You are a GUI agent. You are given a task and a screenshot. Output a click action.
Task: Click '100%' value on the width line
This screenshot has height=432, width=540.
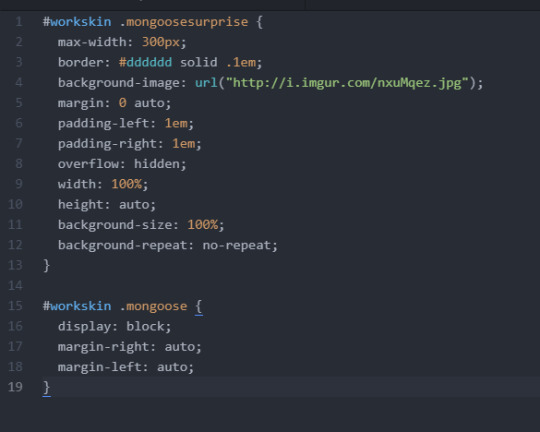click(126, 184)
